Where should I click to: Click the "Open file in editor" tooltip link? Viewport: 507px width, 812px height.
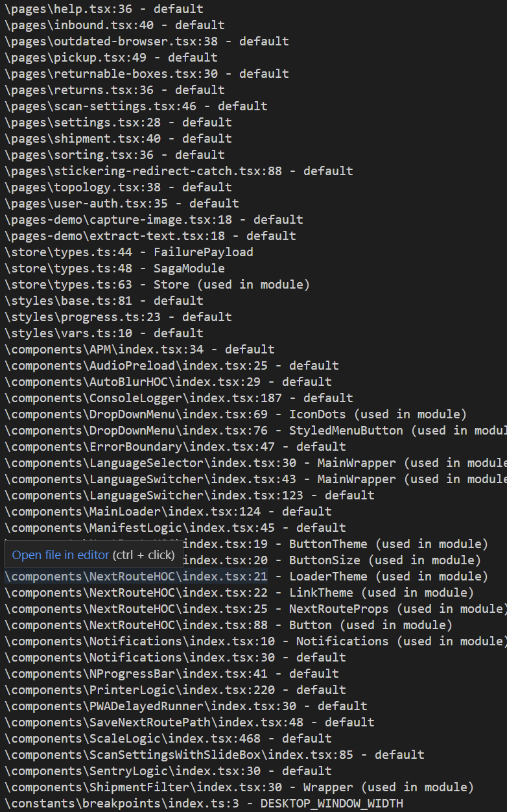(61, 555)
